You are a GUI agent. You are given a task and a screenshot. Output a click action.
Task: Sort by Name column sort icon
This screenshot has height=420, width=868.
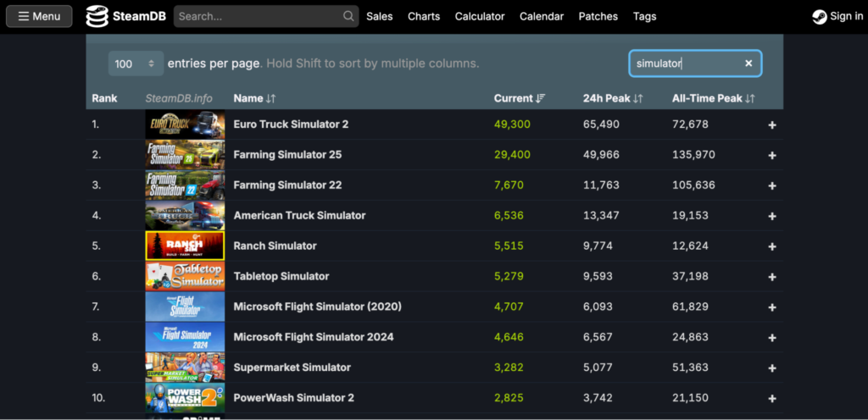[x=270, y=99]
